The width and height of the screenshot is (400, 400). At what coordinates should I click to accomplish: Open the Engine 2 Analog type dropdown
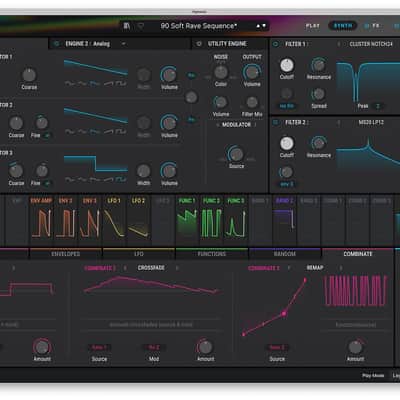pyautogui.click(x=124, y=44)
